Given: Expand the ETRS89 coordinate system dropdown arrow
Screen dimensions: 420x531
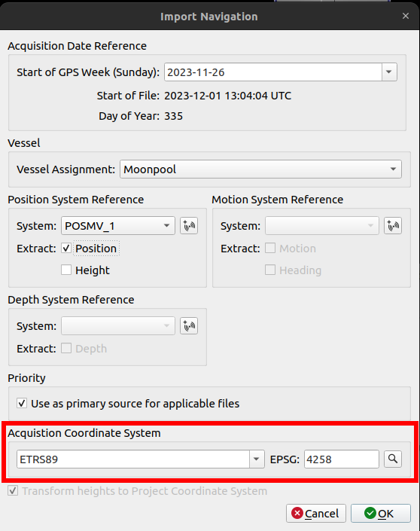Looking at the screenshot, I should pyautogui.click(x=257, y=459).
